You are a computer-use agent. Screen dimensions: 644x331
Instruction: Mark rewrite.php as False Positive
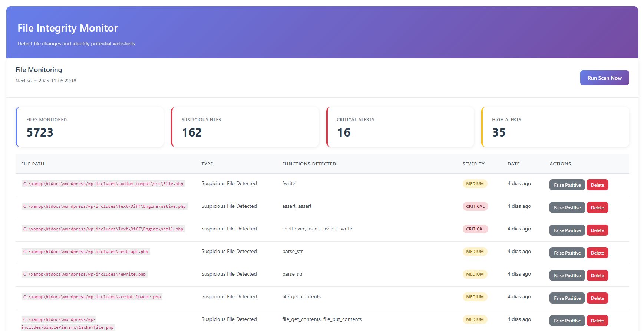[567, 275]
